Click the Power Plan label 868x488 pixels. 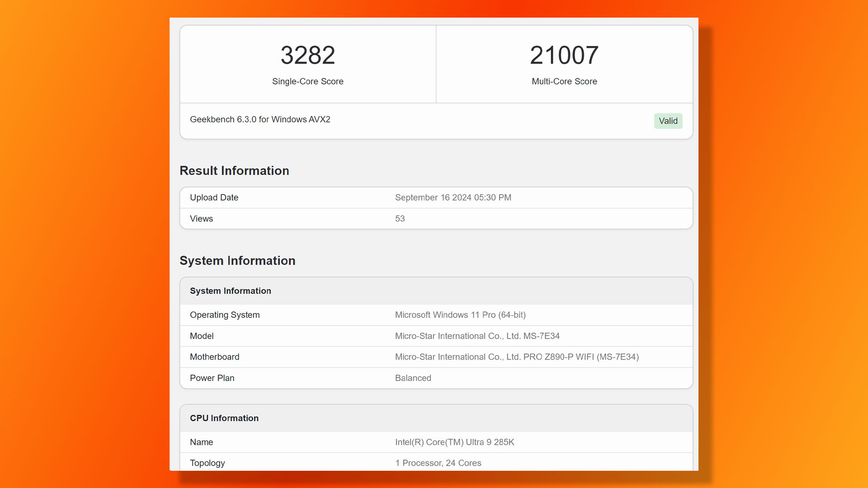point(212,378)
